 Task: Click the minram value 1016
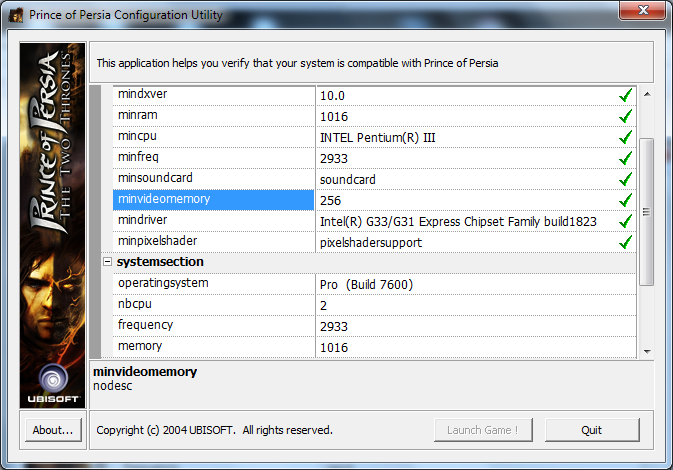coord(334,117)
